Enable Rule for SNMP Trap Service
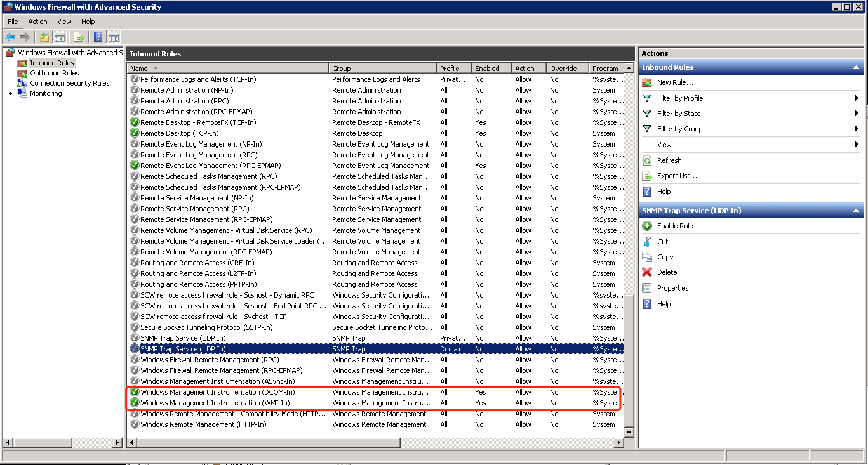 tap(674, 226)
